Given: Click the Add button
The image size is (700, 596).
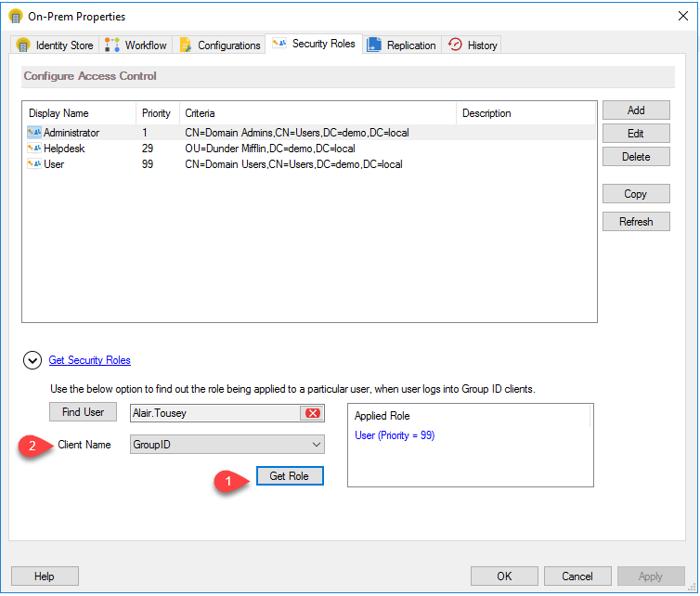Looking at the screenshot, I should pos(636,110).
